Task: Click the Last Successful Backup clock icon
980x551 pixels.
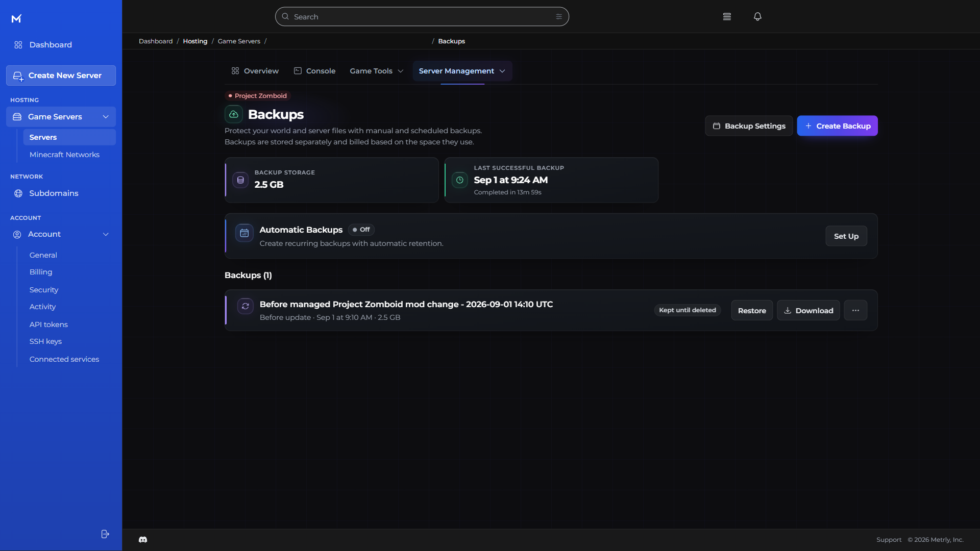Action: (x=459, y=180)
